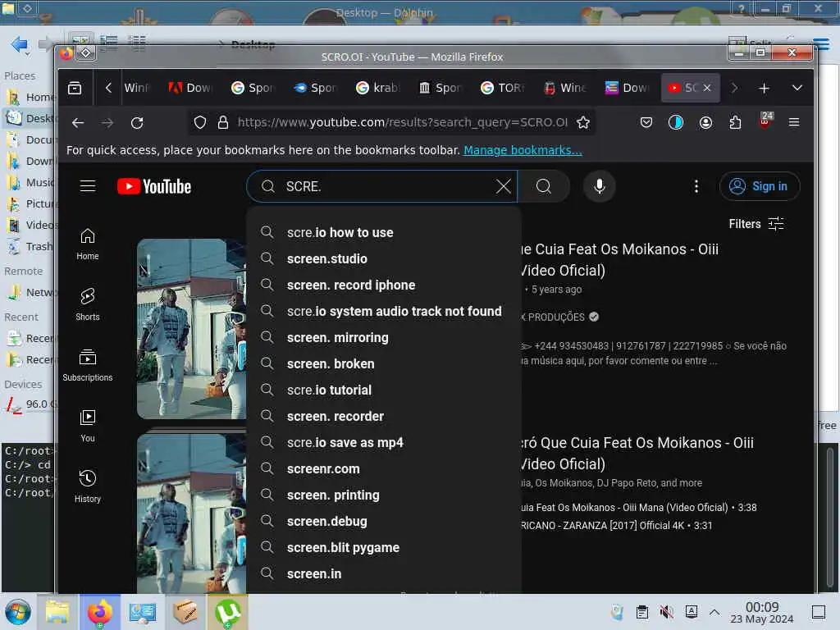Go back with Firefox back arrow
The height and width of the screenshot is (630, 840).
point(78,123)
